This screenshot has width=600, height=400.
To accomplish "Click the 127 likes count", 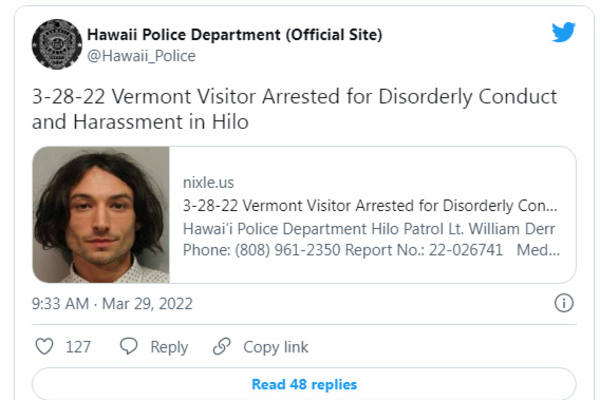I will pyautogui.click(x=78, y=347).
